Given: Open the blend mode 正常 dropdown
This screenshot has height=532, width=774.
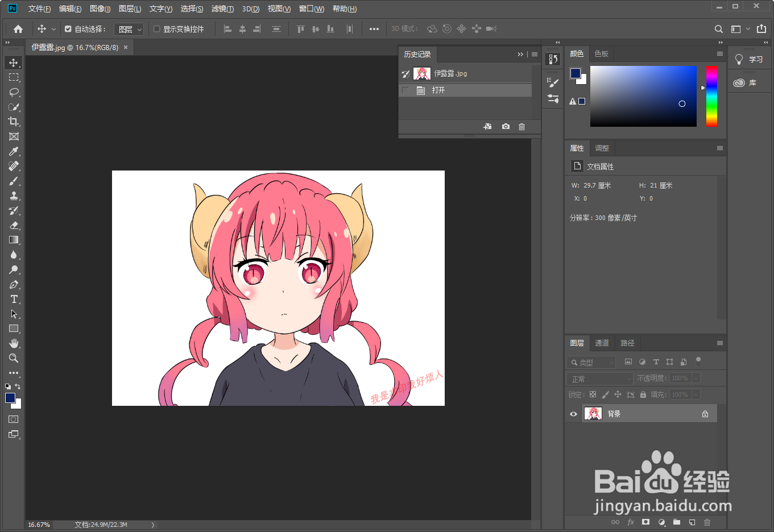Looking at the screenshot, I should tap(600, 379).
